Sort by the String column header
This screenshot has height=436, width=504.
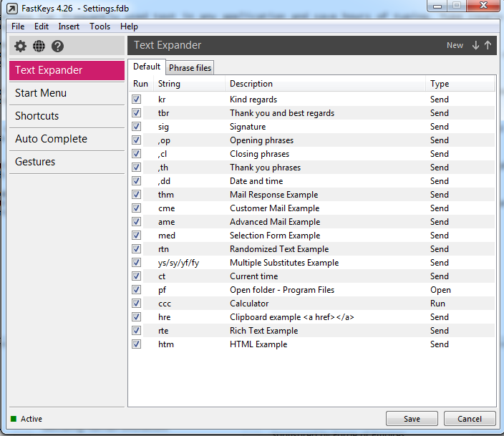tap(190, 84)
